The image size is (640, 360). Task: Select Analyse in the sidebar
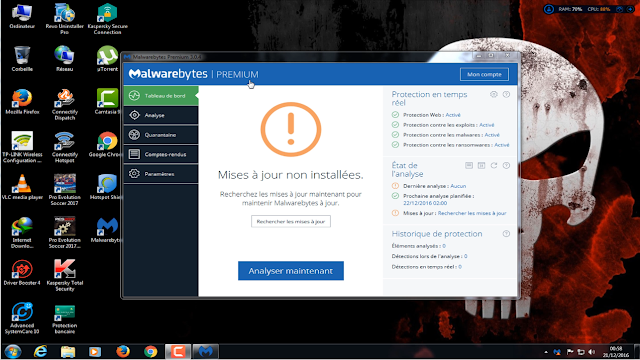pyautogui.click(x=161, y=116)
